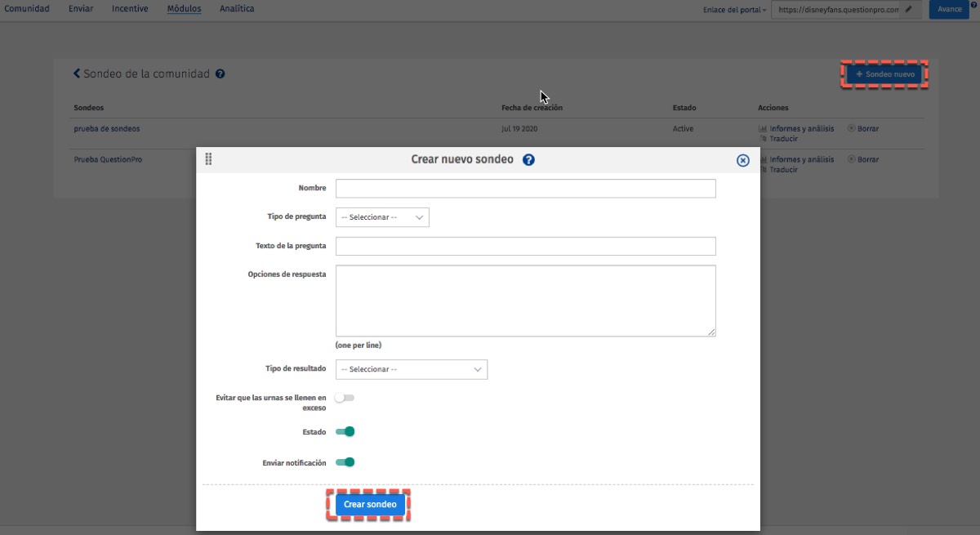
Task: Click Informes y análisis for prueba de sondeos
Action: [802, 128]
